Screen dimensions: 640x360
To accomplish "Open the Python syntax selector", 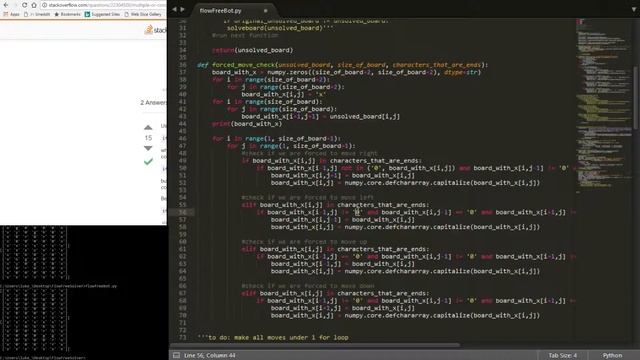I will [612, 356].
